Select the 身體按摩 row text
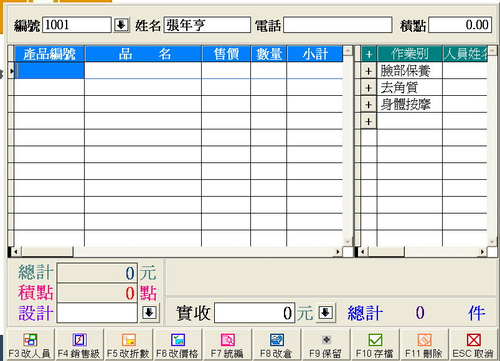 click(x=405, y=104)
